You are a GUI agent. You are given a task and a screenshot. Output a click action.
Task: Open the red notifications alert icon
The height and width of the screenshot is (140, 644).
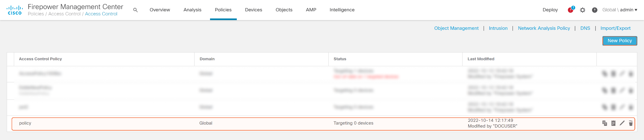570,10
